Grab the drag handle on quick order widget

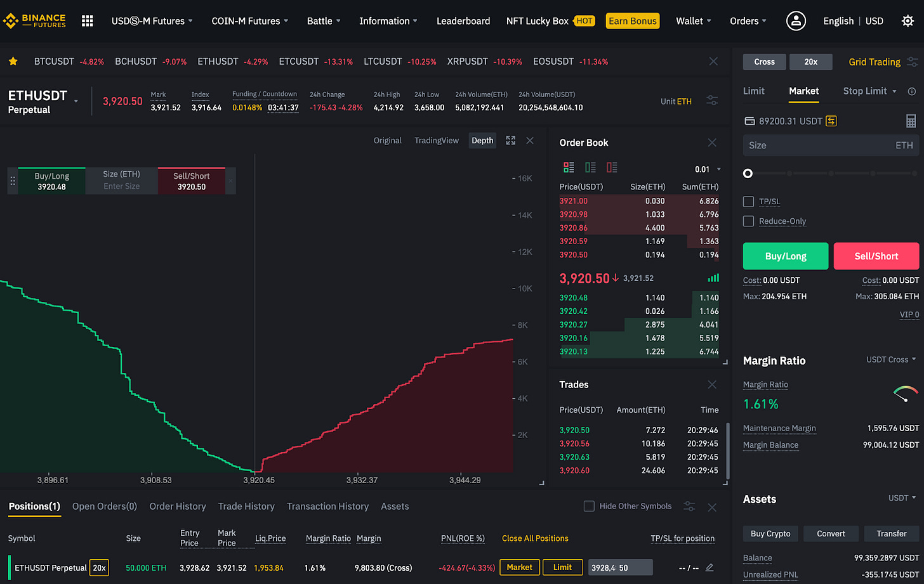13,181
